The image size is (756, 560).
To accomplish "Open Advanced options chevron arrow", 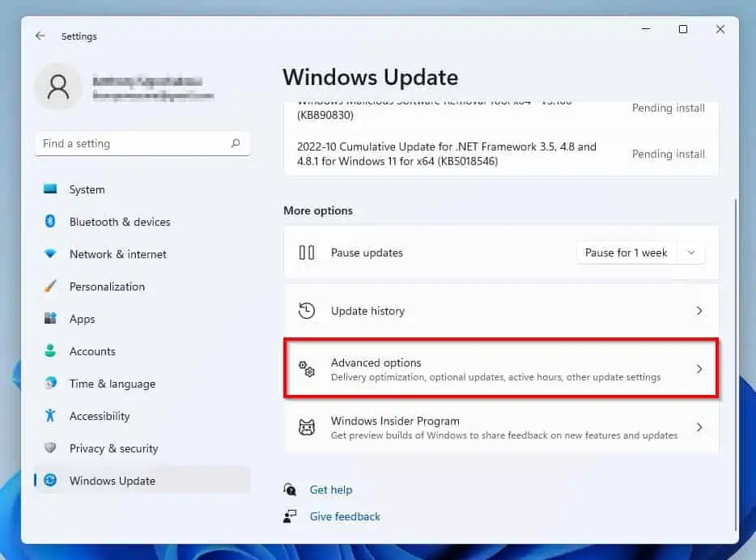I will coord(699,369).
